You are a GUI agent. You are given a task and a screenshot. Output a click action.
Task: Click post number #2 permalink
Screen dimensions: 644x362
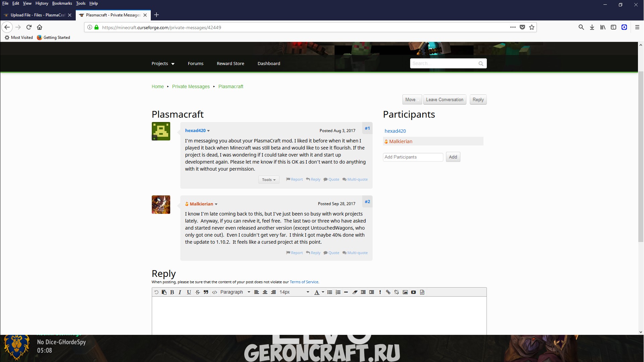(x=367, y=202)
